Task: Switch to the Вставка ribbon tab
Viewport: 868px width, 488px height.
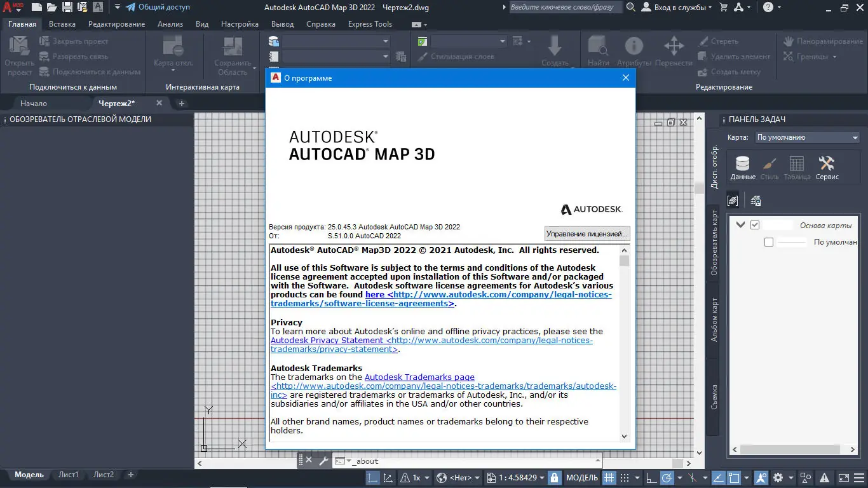Action: pyautogui.click(x=62, y=24)
